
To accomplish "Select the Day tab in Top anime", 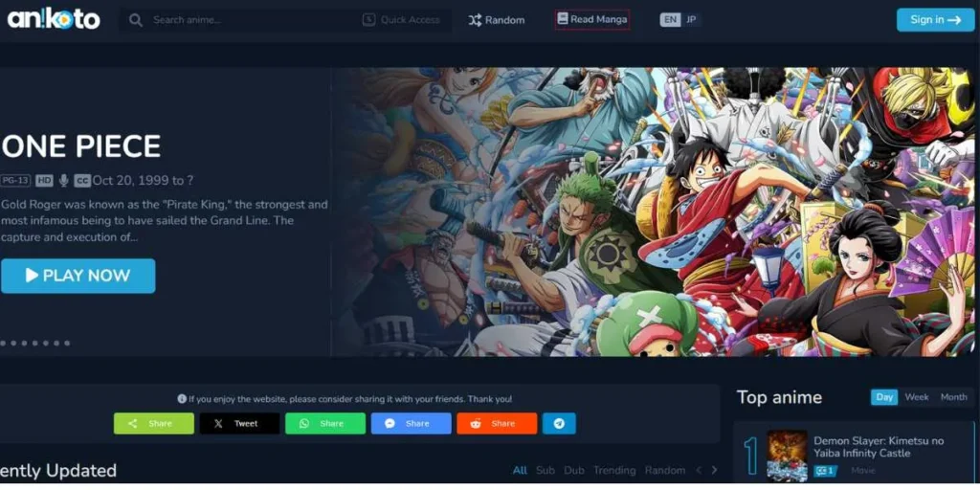I will [x=884, y=397].
